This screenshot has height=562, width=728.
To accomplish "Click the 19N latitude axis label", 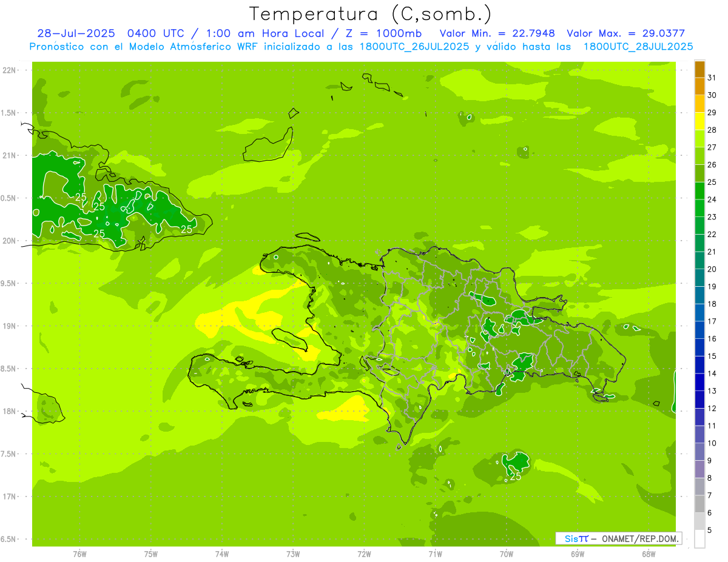I will pos(10,326).
